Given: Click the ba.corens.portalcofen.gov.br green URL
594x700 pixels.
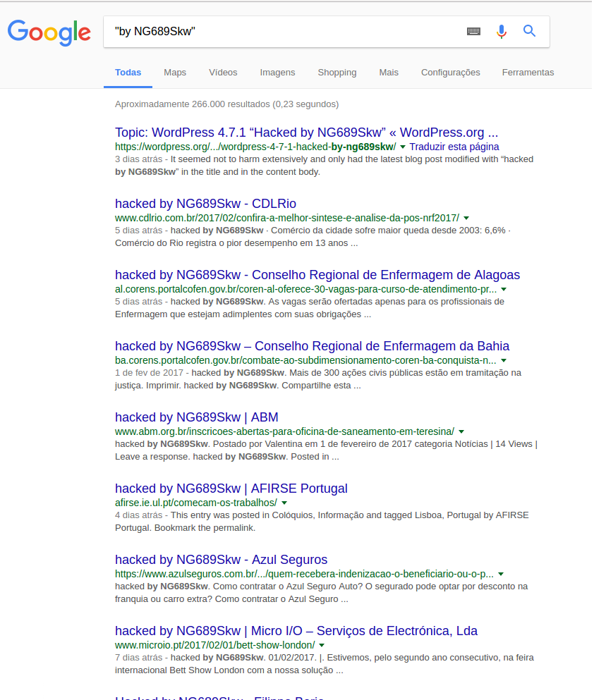Looking at the screenshot, I should click(x=305, y=360).
